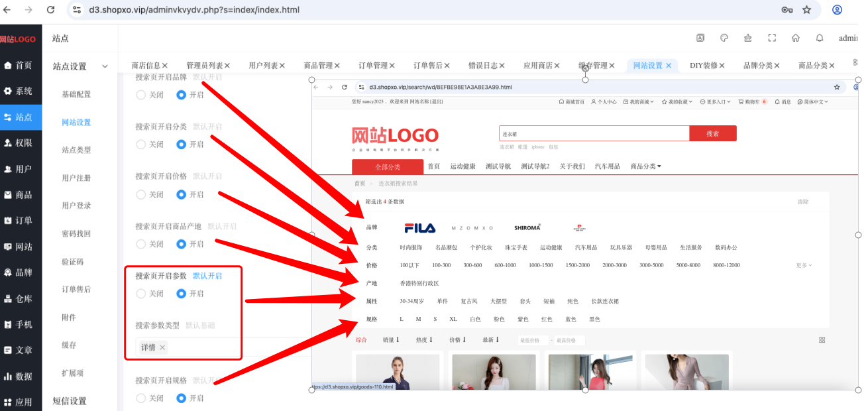
Task: Remove the 详情 tag from parameter type
Action: click(x=162, y=347)
